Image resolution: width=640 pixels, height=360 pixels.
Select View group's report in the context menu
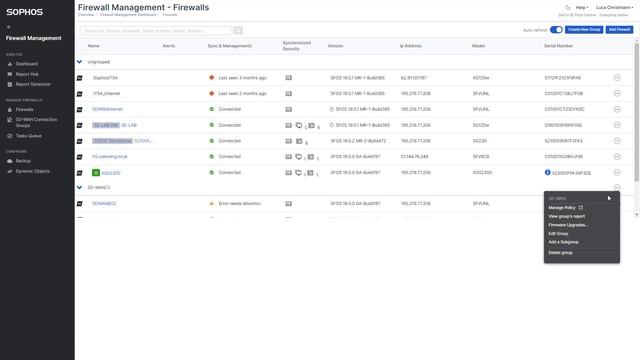tap(567, 216)
